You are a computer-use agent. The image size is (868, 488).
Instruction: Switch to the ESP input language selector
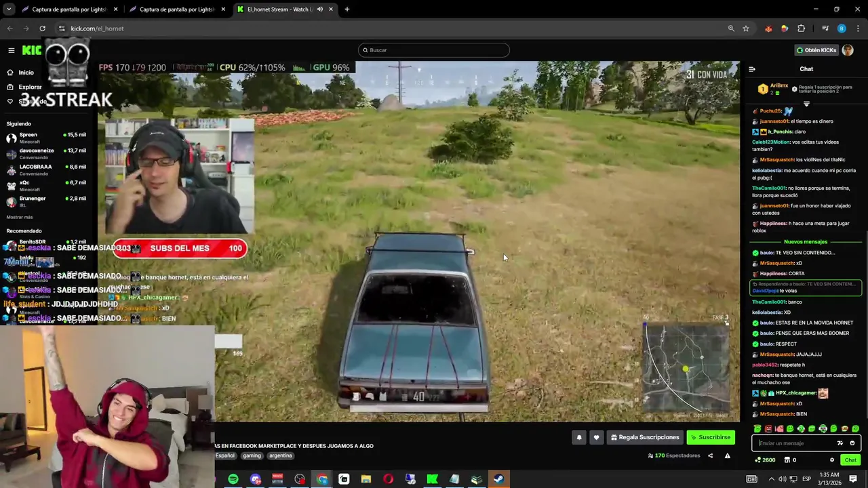pos(807,479)
